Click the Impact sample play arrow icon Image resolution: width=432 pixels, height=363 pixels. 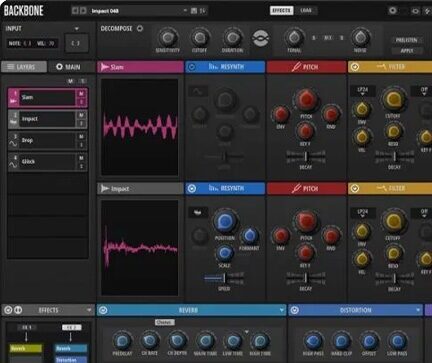click(x=105, y=189)
